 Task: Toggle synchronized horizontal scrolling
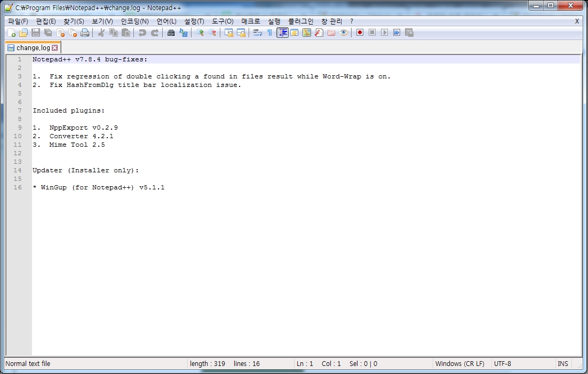241,33
